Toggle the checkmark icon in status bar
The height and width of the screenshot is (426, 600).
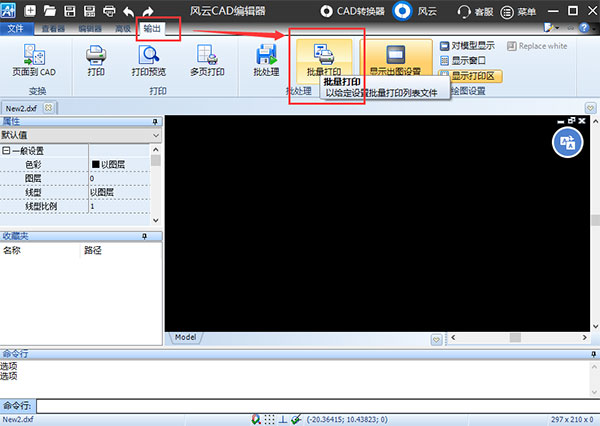tap(296, 419)
